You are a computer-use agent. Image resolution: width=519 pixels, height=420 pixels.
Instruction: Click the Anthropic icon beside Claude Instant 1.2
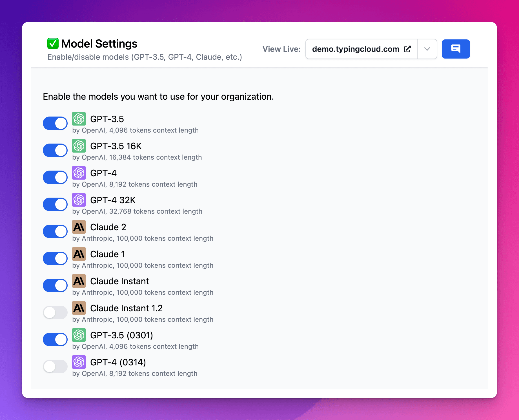(x=79, y=308)
